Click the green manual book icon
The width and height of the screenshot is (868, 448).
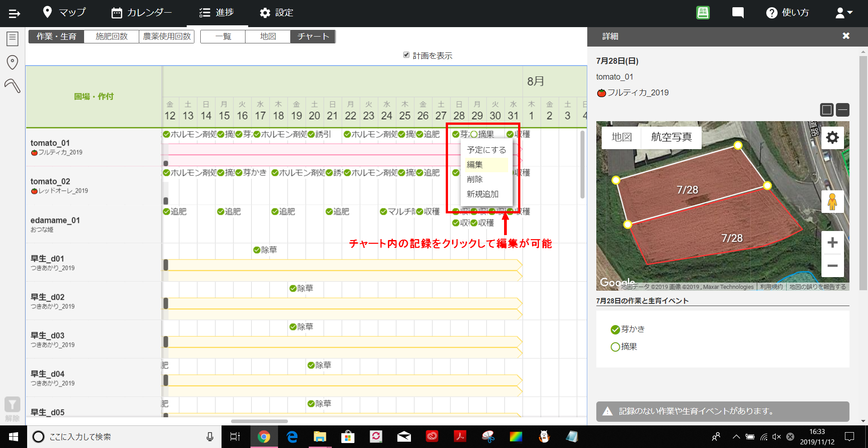pos(703,13)
